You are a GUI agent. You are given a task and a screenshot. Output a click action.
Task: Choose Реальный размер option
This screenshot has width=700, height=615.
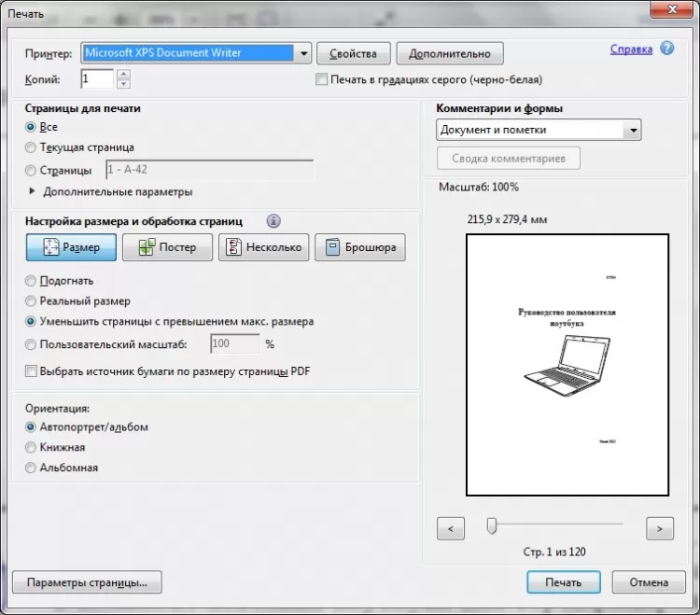click(x=31, y=301)
